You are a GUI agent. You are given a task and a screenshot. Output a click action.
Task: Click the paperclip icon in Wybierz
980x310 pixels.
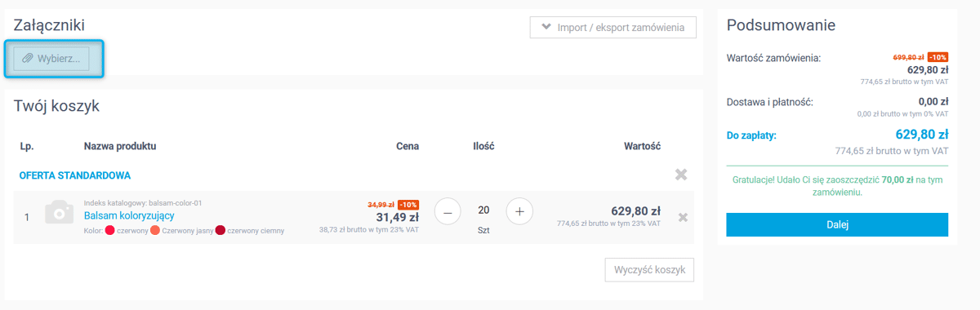28,59
